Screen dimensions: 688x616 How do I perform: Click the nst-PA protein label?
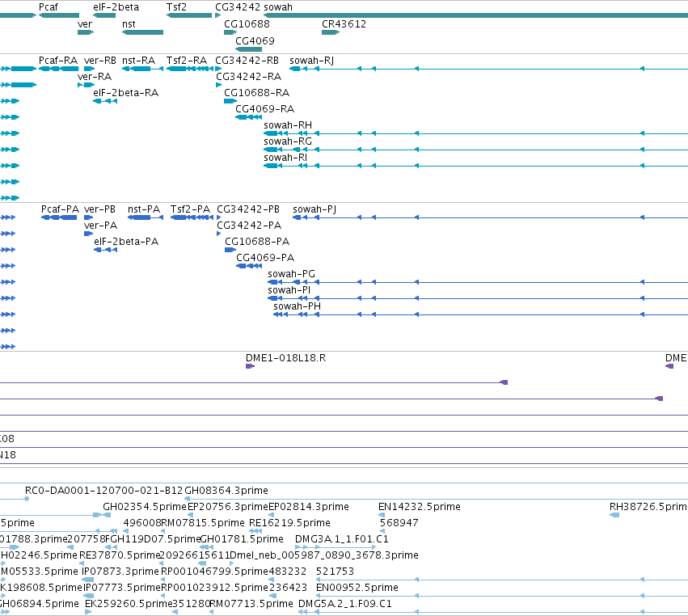[144, 209]
